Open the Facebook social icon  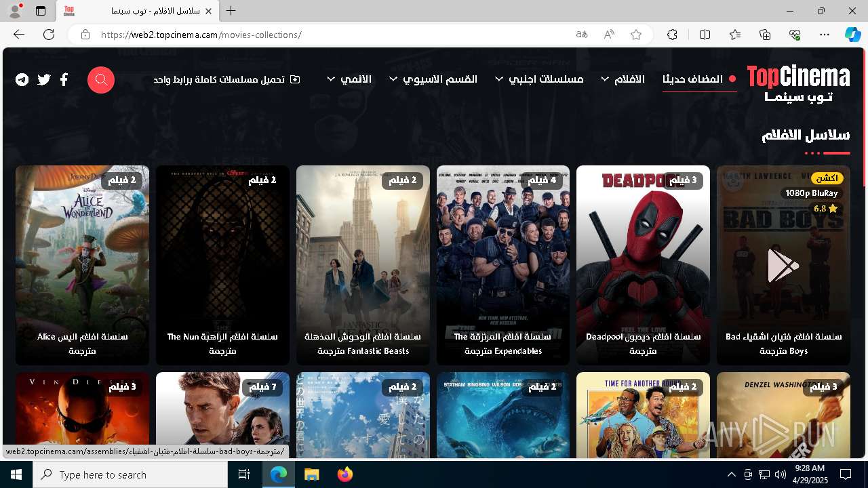click(x=64, y=80)
